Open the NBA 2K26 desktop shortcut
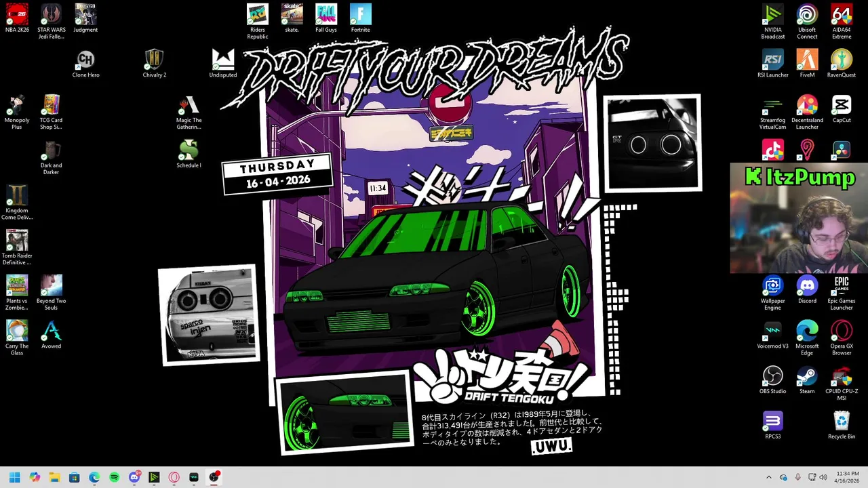 pos(17,18)
